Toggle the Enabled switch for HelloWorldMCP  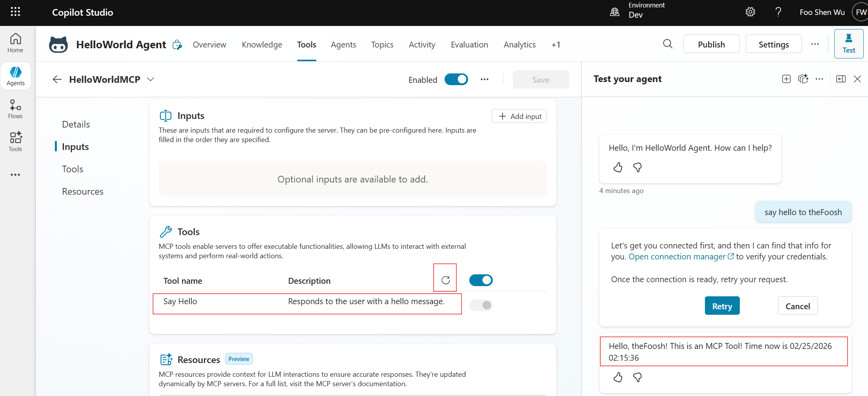[x=456, y=79]
